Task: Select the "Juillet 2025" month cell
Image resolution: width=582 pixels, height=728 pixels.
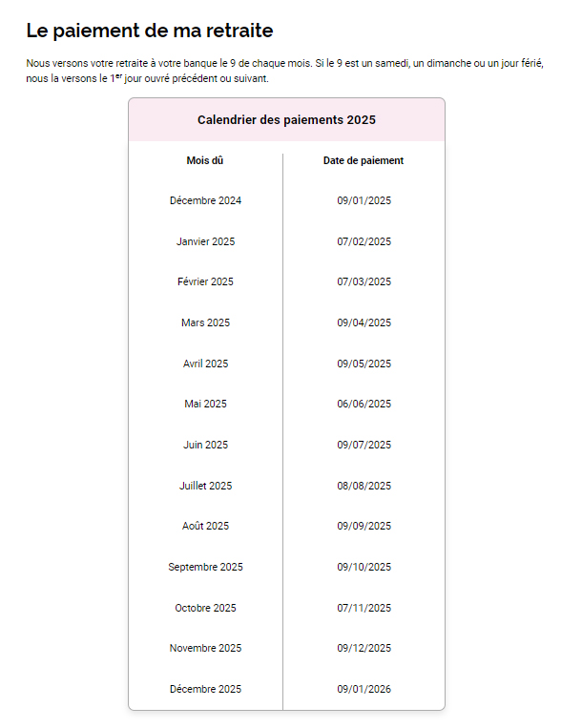Action: (x=205, y=486)
